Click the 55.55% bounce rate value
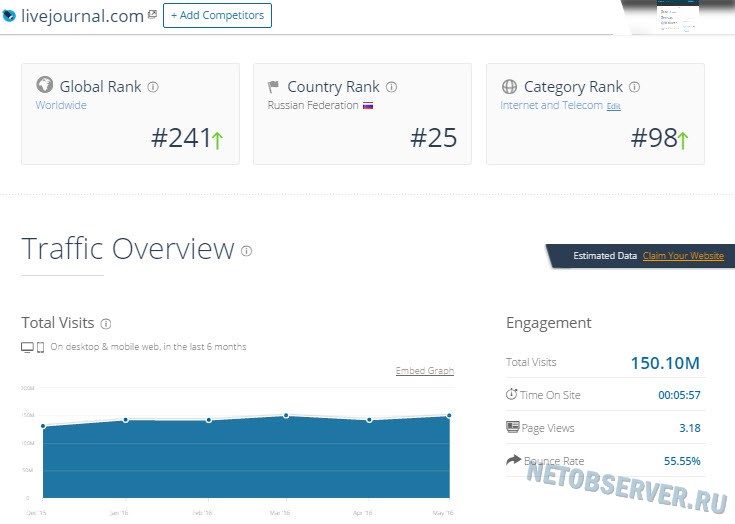Screen dimensions: 735x524 coord(682,461)
